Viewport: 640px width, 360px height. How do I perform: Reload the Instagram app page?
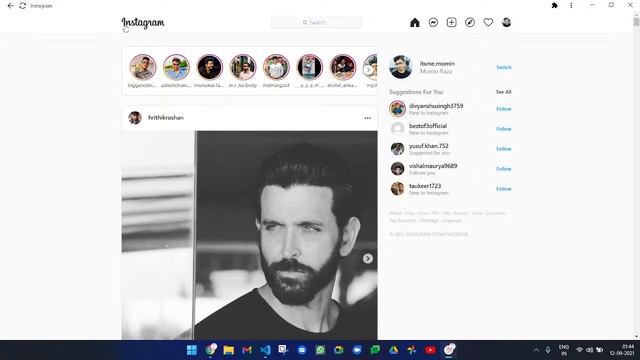click(x=23, y=6)
